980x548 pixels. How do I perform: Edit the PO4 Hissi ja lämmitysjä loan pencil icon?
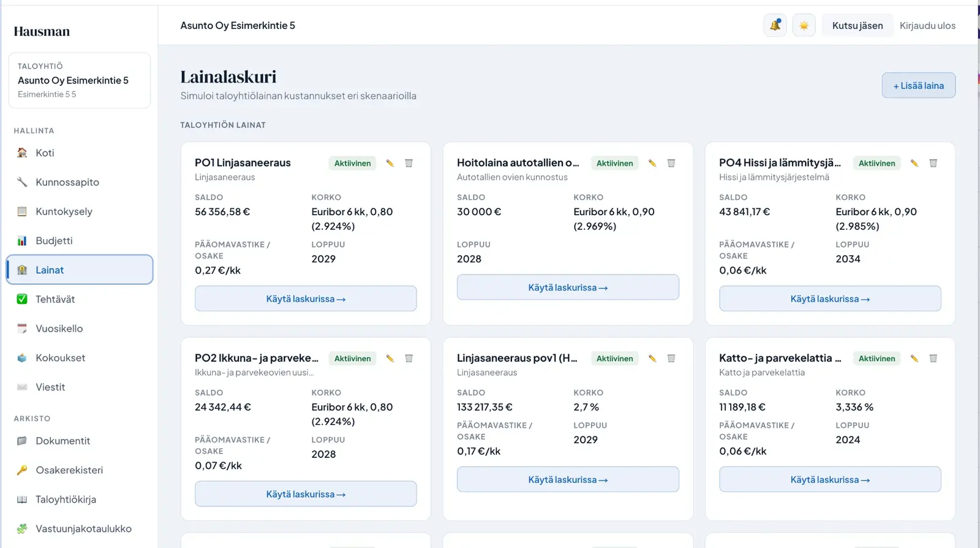914,163
